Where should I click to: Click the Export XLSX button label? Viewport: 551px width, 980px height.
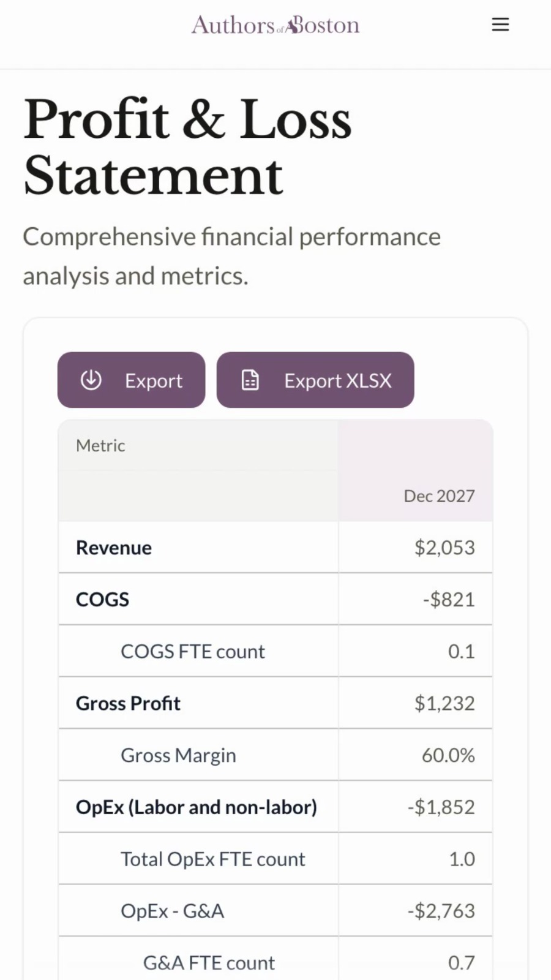(x=338, y=380)
